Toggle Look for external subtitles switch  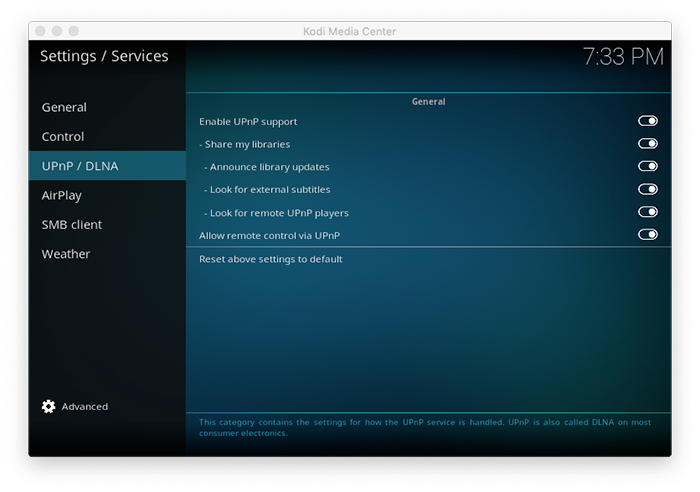point(647,189)
